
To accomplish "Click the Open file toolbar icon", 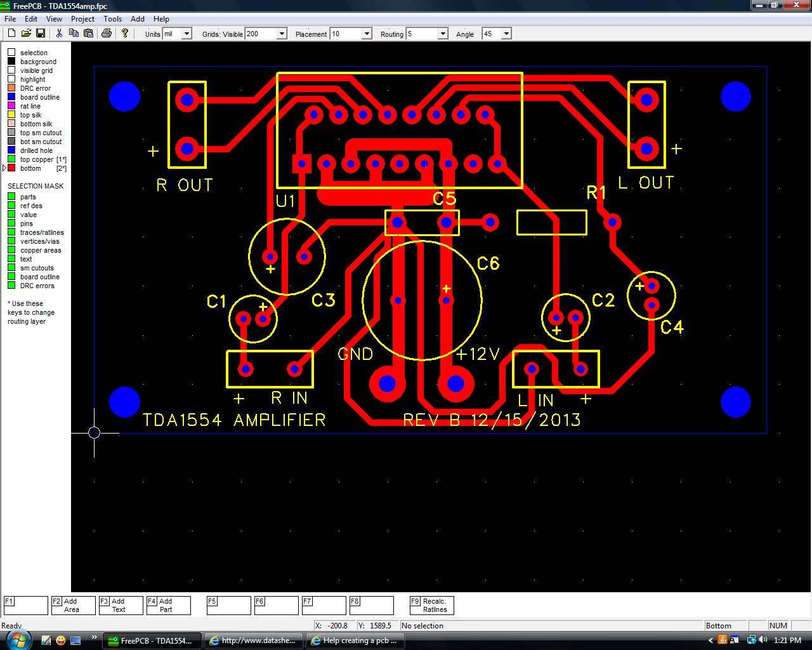I will click(x=26, y=33).
